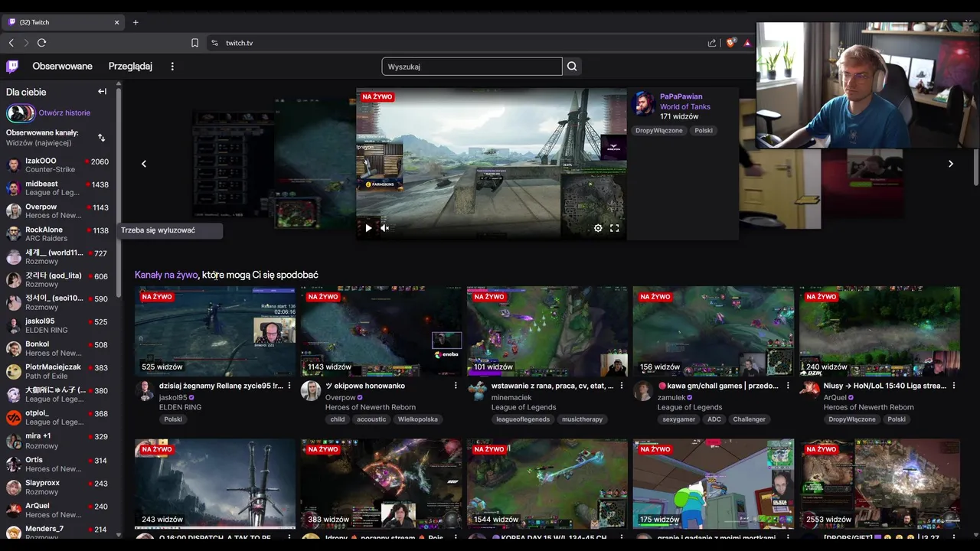Open Overpow stream thumbnail with 1143 widzów
The width and height of the screenshot is (980, 551).
pyautogui.click(x=381, y=331)
